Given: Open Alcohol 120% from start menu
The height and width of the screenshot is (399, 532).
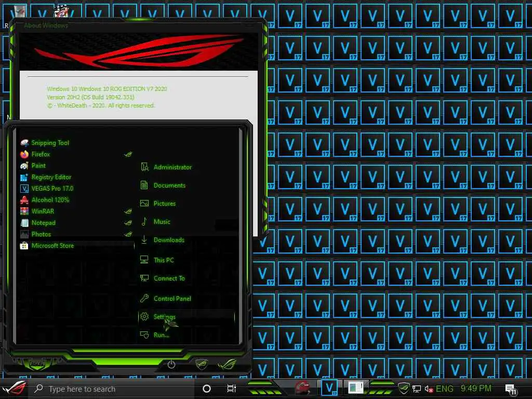Looking at the screenshot, I should (x=45, y=200).
